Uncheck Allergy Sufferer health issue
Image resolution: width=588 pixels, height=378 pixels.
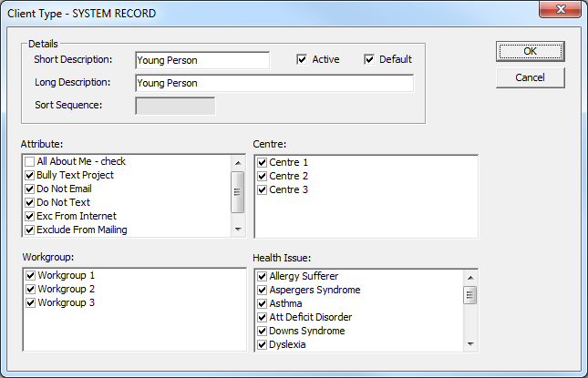pyautogui.click(x=263, y=277)
